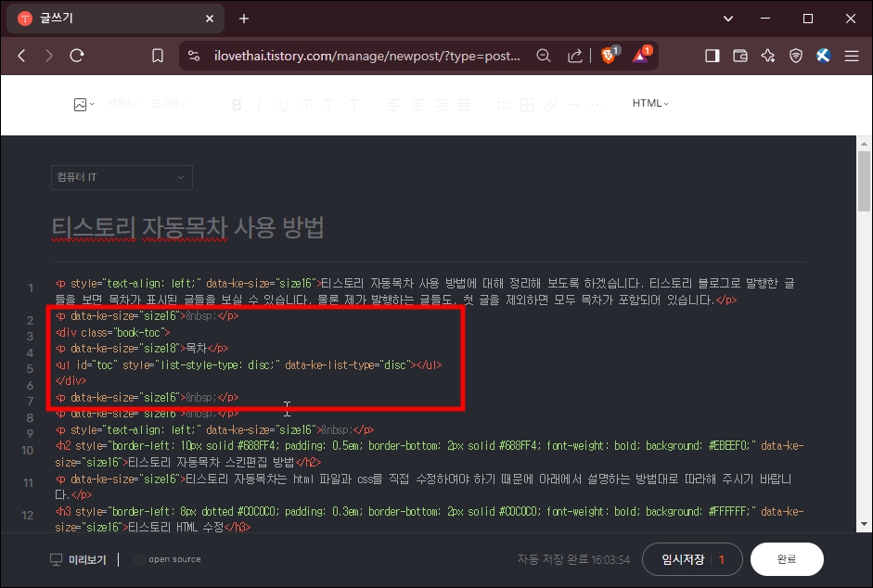This screenshot has width=873, height=588.
Task: Insert a table
Action: [x=527, y=105]
